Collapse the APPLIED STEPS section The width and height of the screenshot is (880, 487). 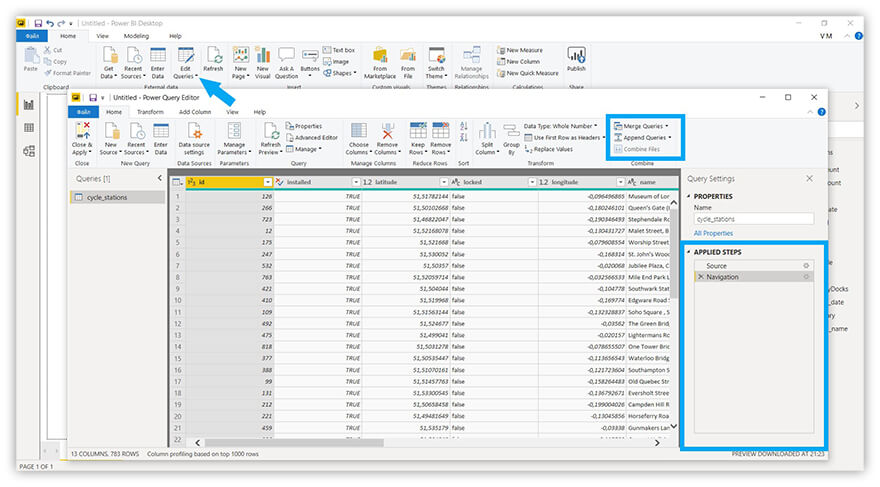[x=689, y=252]
